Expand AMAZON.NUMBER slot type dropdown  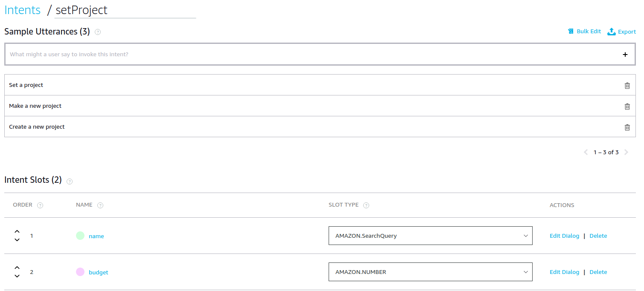[430, 272]
